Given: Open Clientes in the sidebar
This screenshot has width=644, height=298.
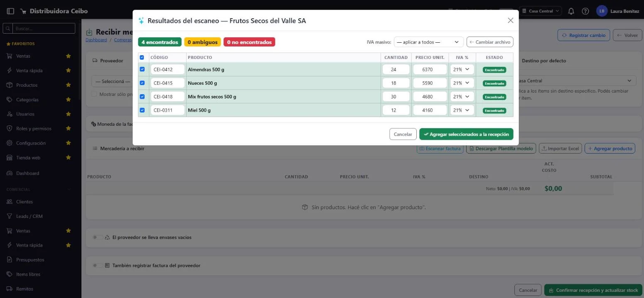Looking at the screenshot, I should (25, 202).
